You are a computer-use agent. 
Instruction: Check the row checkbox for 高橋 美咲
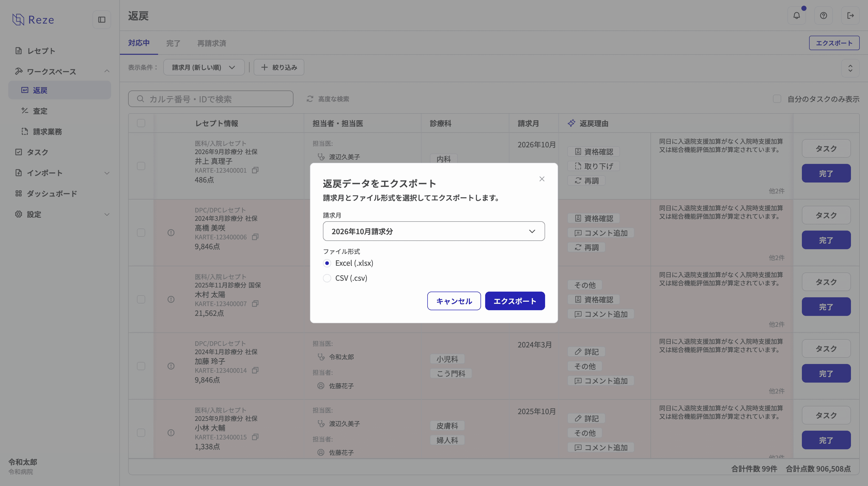[141, 233]
